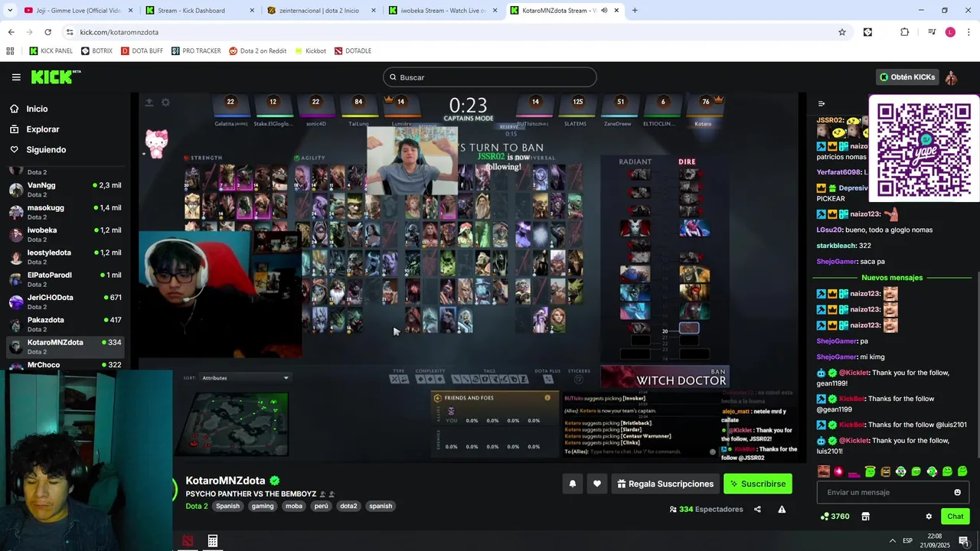Open Pakazdota channel in sidebar
Screen dimensions: 980x551
pos(64,324)
